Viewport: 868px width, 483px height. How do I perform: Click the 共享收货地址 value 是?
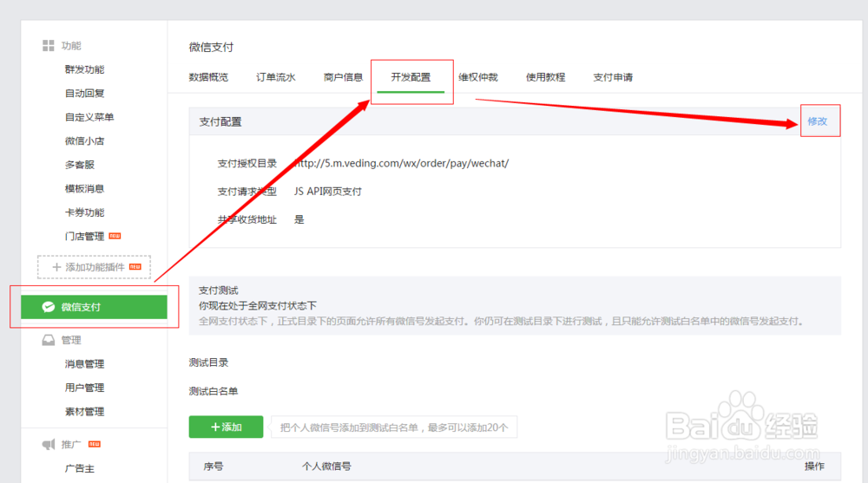[x=299, y=219]
